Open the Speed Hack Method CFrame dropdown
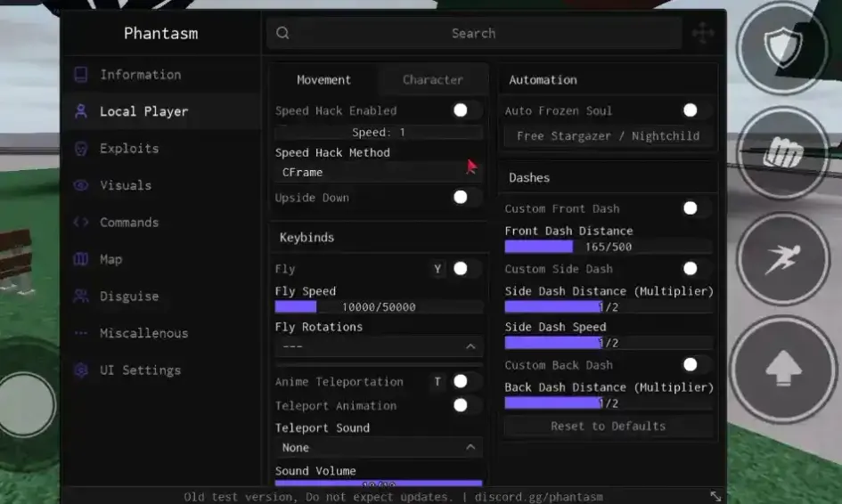The width and height of the screenshot is (842, 504). click(379, 172)
